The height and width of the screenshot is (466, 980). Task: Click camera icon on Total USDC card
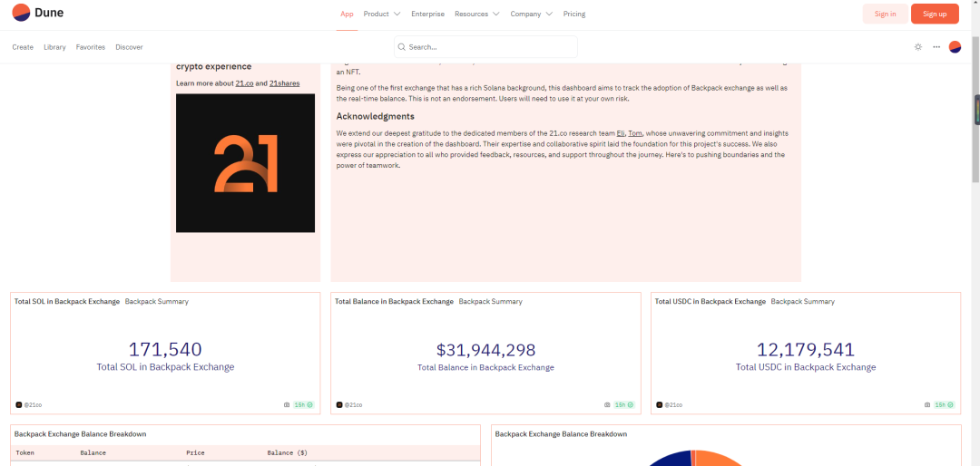(x=926, y=404)
